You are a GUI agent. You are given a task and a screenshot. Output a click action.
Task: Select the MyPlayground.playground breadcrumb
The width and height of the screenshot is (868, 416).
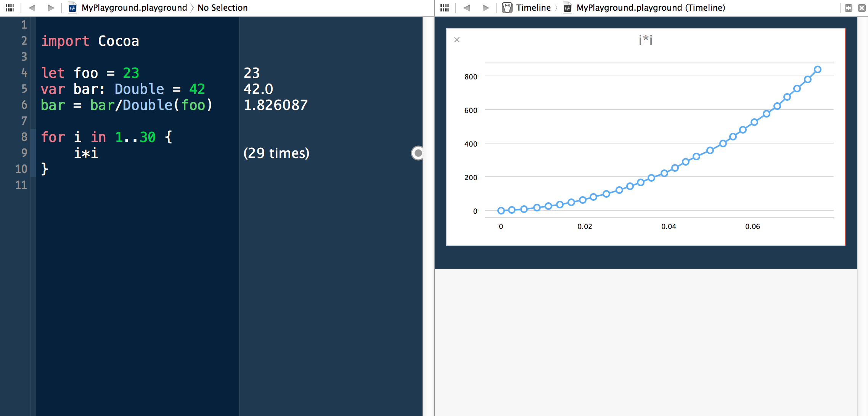click(x=129, y=7)
